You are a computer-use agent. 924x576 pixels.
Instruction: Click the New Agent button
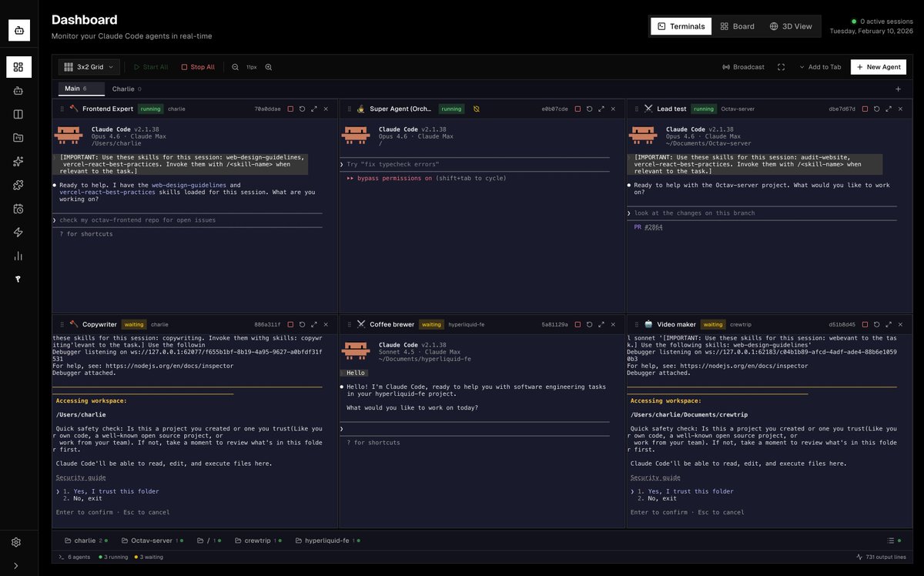tap(879, 67)
